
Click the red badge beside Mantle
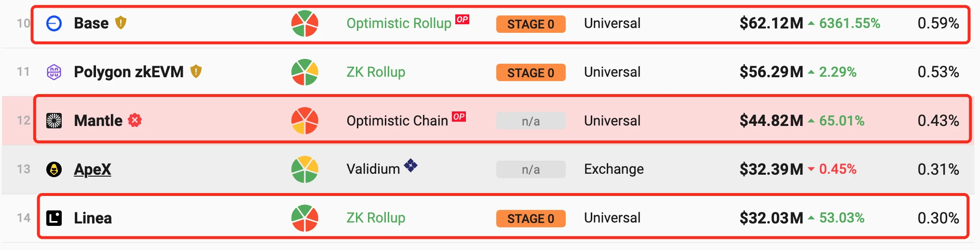[x=135, y=120]
